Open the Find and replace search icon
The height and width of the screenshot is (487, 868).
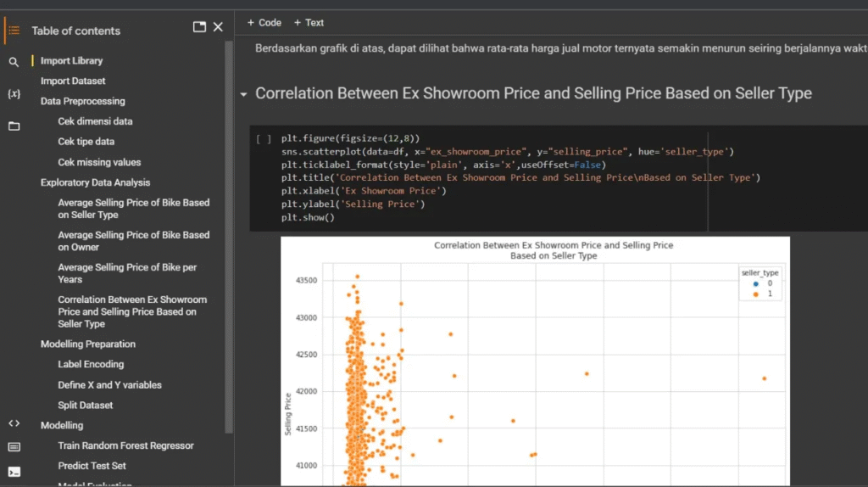pos(14,62)
